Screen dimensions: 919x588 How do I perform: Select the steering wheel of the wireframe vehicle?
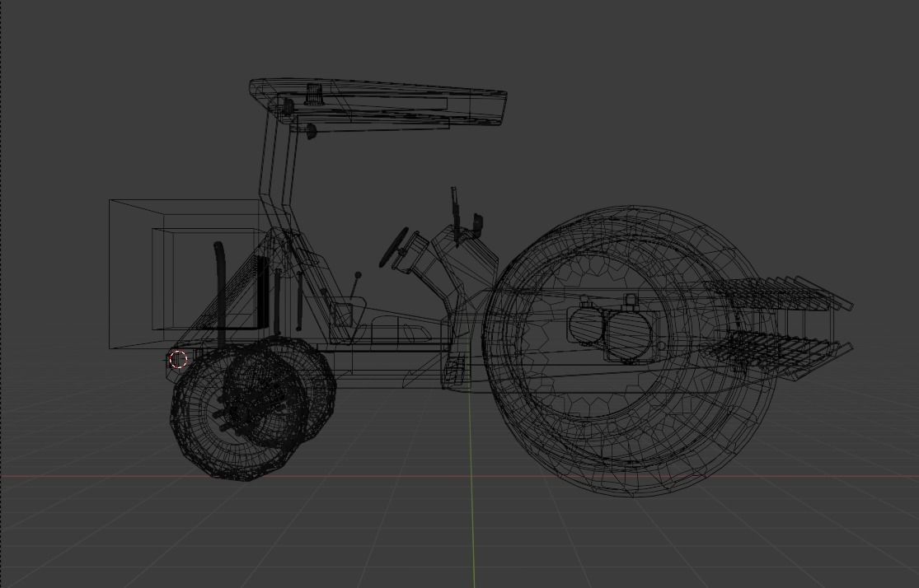[394, 248]
